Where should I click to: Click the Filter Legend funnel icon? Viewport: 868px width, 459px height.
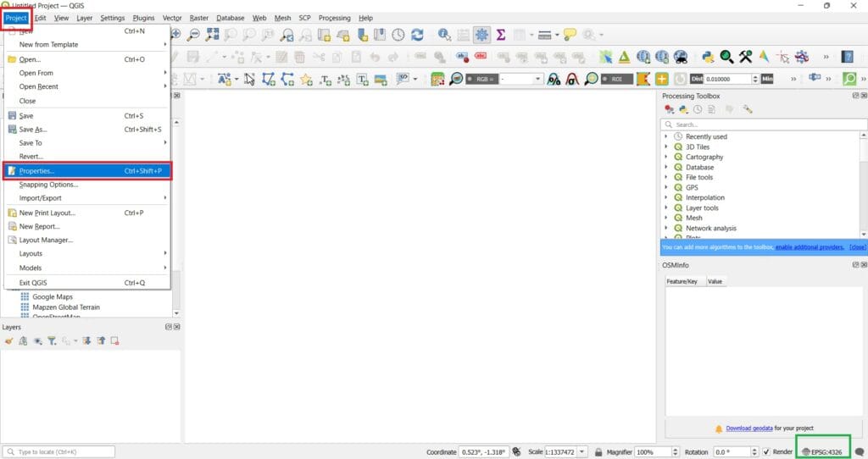pyautogui.click(x=52, y=341)
